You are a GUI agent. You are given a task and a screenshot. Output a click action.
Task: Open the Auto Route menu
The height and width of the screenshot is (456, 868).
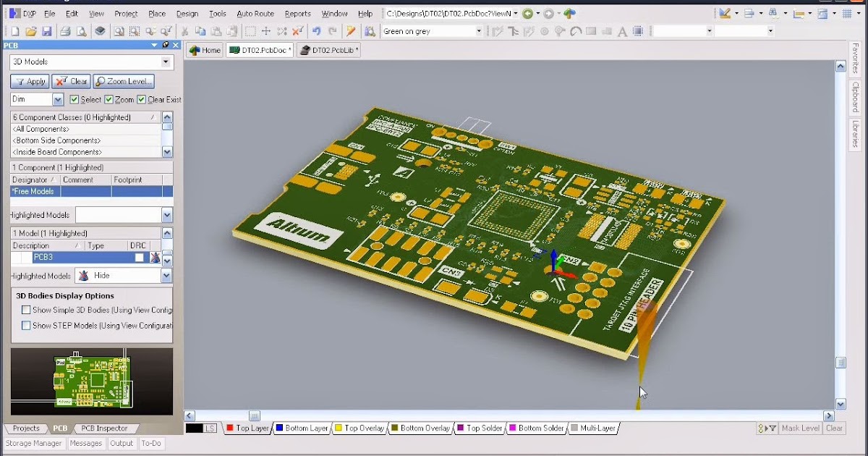255,13
